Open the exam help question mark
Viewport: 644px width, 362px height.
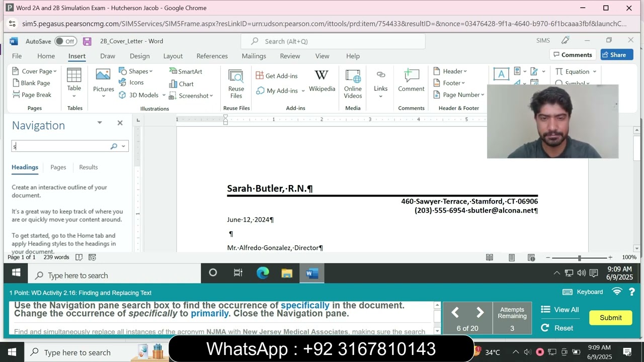(632, 292)
